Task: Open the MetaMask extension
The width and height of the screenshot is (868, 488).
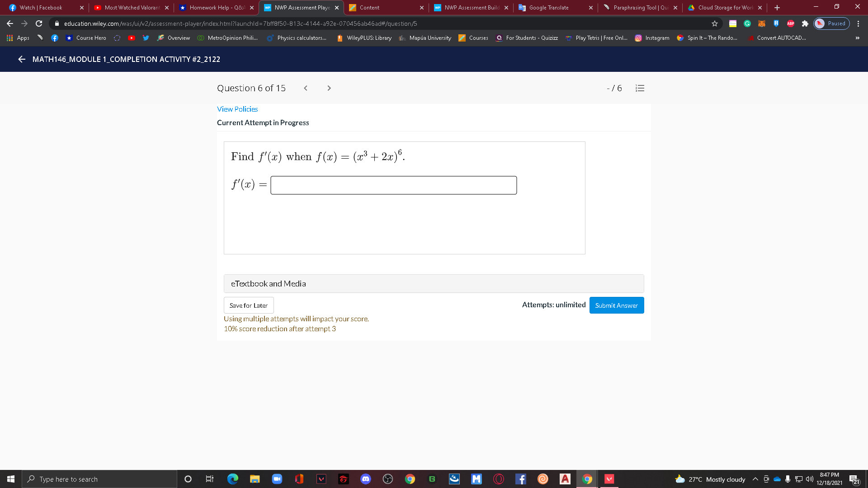Action: point(761,23)
